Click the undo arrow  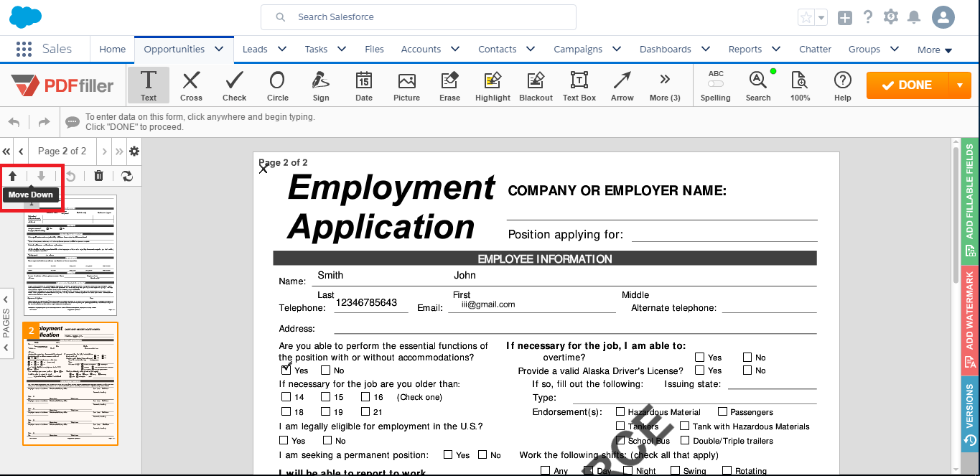point(14,122)
